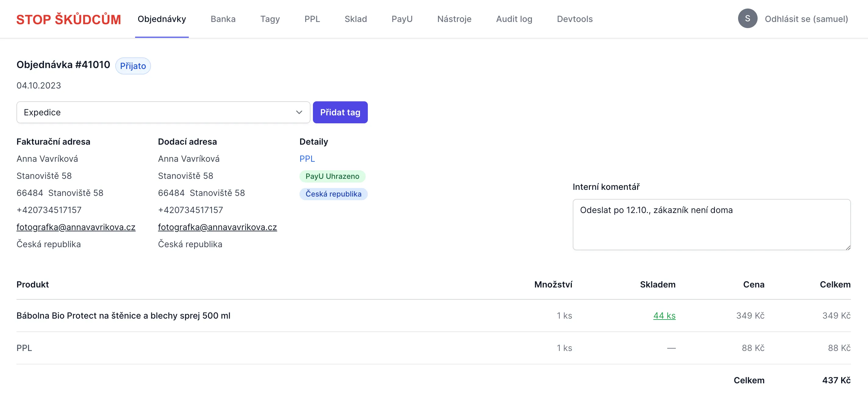868x412 pixels.
Task: Open the Devtools tab
Action: [x=575, y=19]
